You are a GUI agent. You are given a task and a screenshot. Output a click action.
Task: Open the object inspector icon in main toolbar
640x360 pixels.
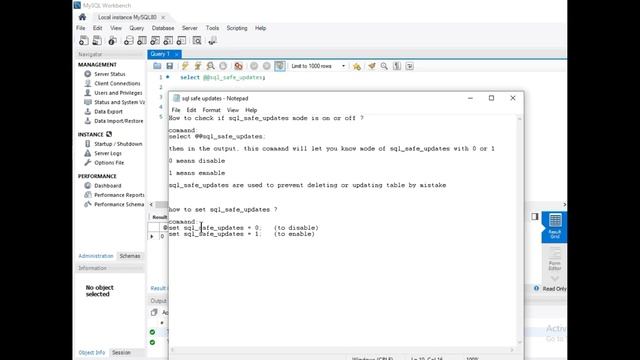[x=112, y=40]
